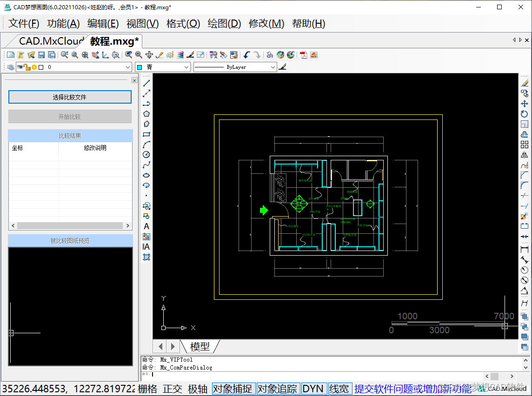Open the 视图(V) menu
Screen dimensions: 532x396
142,24
